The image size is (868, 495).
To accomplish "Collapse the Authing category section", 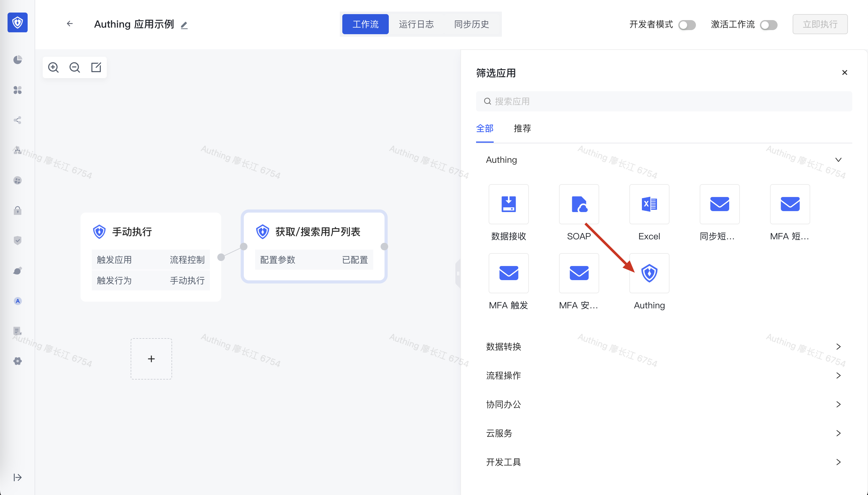I will click(838, 160).
